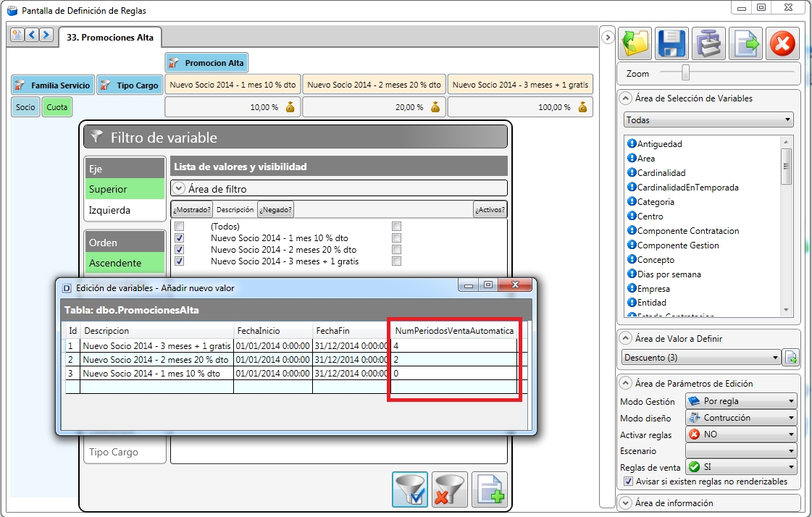The image size is (812, 517).
Task: Click 'Nuevo Socio 2014 - 1 mes 10 % dto' column header
Action: (233, 84)
